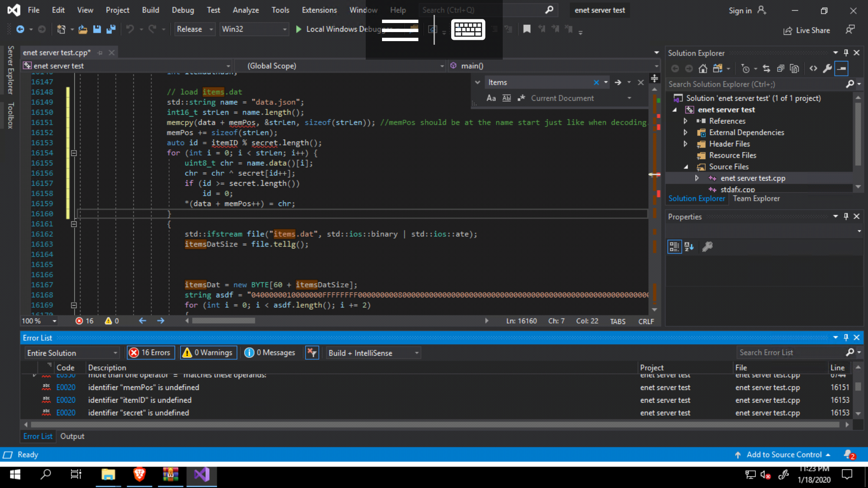This screenshot has width=868, height=488.
Task: Toggle Match case in Find panel
Action: coord(491,98)
